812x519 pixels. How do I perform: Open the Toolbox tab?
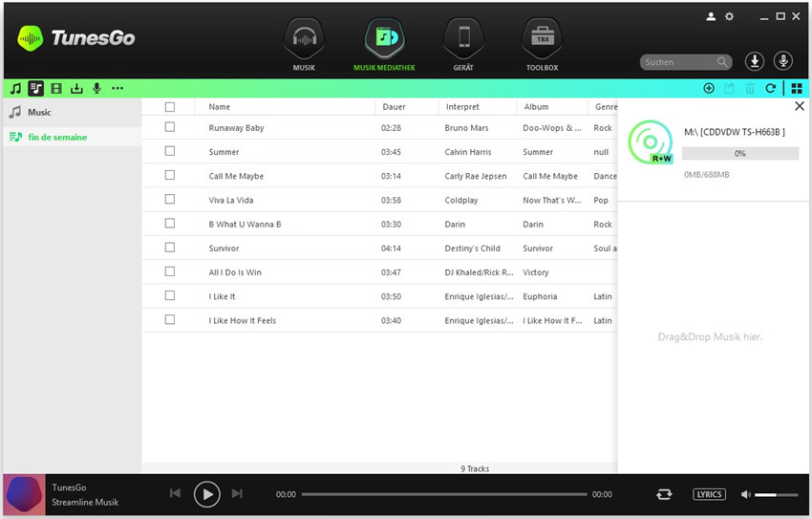pyautogui.click(x=543, y=44)
